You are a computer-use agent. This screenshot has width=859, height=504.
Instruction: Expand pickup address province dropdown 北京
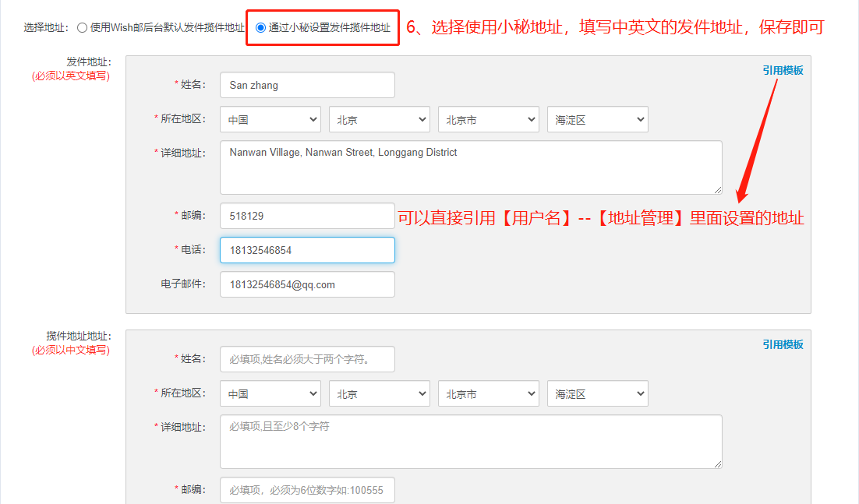point(379,393)
